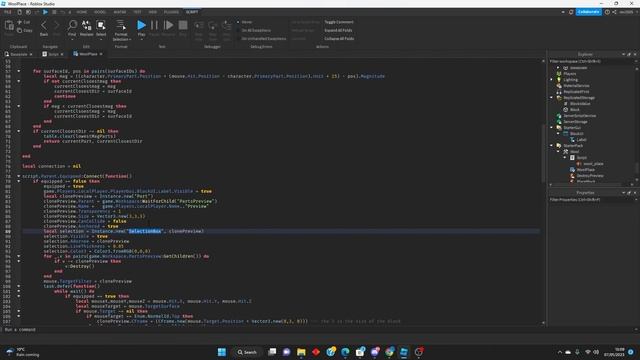
Task: Collapse the Wool tool tree node
Action: tap(558, 151)
